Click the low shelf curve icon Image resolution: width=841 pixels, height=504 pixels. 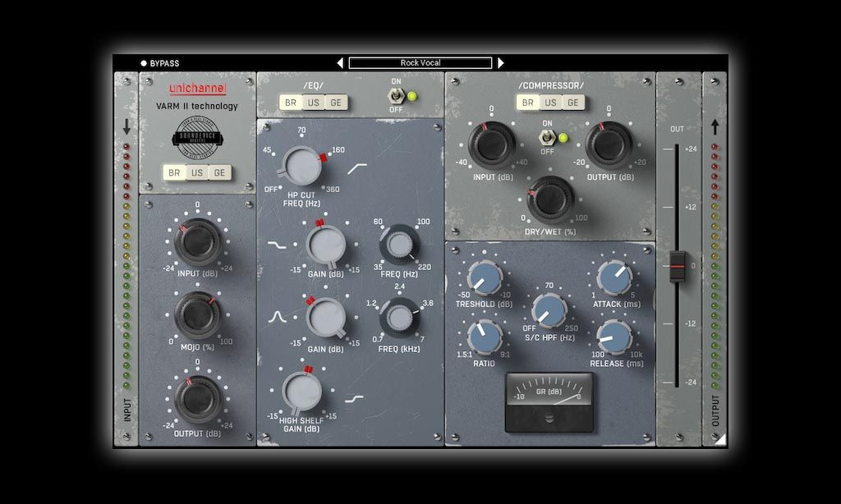tap(277, 245)
